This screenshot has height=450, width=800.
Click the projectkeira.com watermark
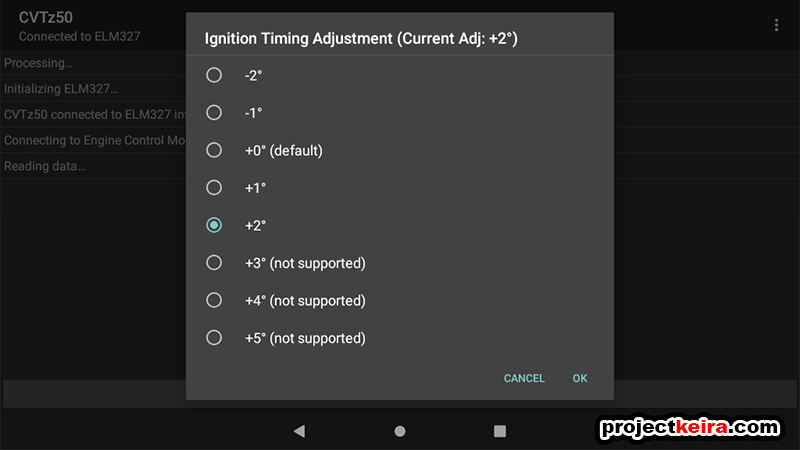(690, 428)
